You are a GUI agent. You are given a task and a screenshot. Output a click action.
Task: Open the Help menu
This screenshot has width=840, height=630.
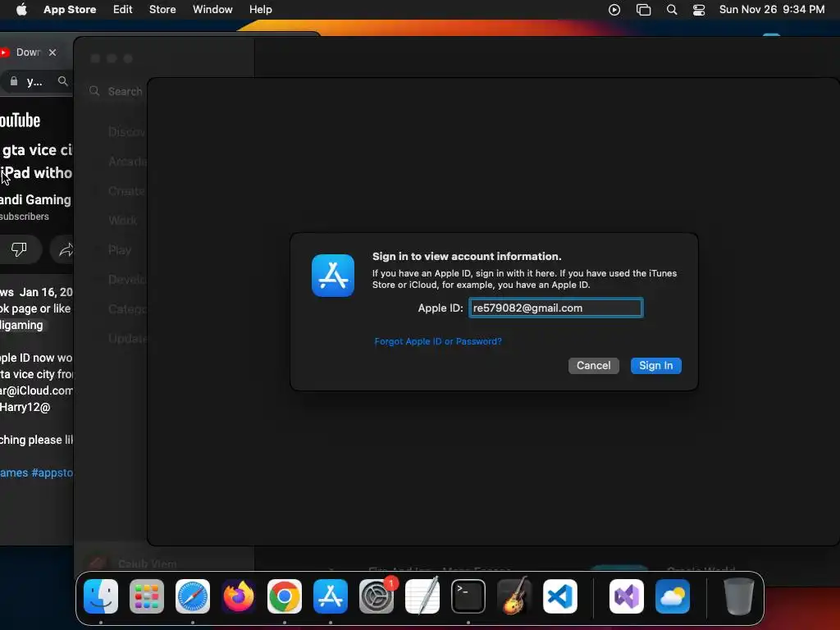coord(260,10)
